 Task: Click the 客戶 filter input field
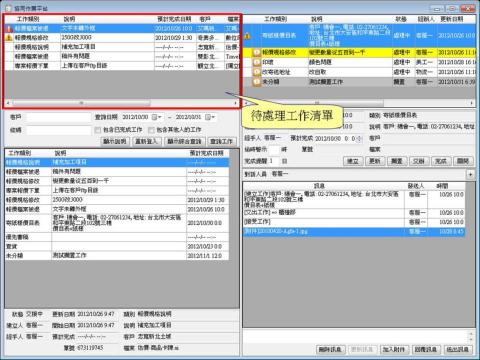point(58,117)
